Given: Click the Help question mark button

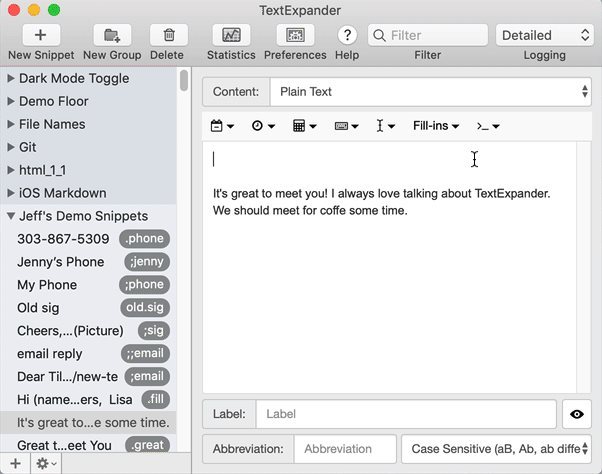Looking at the screenshot, I should coord(347,35).
